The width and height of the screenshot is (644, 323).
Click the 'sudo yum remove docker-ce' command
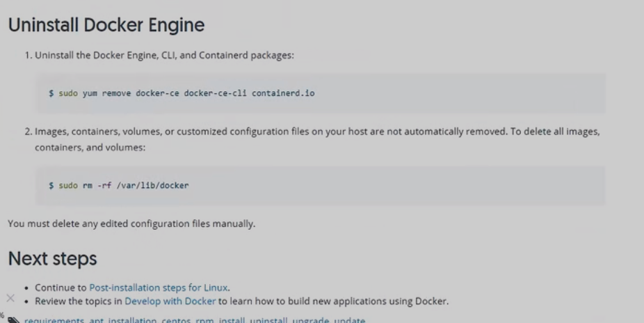182,93
